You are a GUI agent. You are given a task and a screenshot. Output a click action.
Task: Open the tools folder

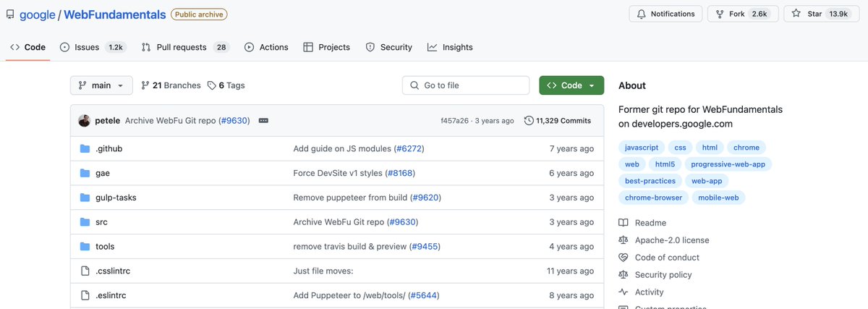coord(105,247)
